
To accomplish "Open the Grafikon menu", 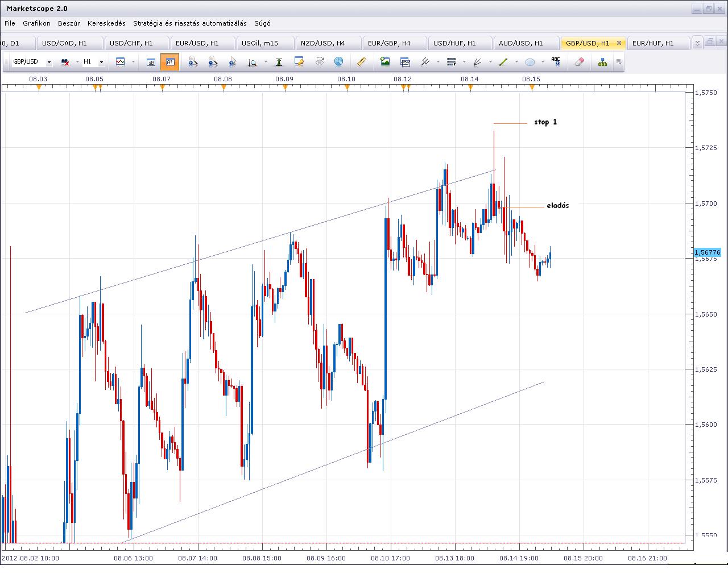I will click(x=37, y=23).
